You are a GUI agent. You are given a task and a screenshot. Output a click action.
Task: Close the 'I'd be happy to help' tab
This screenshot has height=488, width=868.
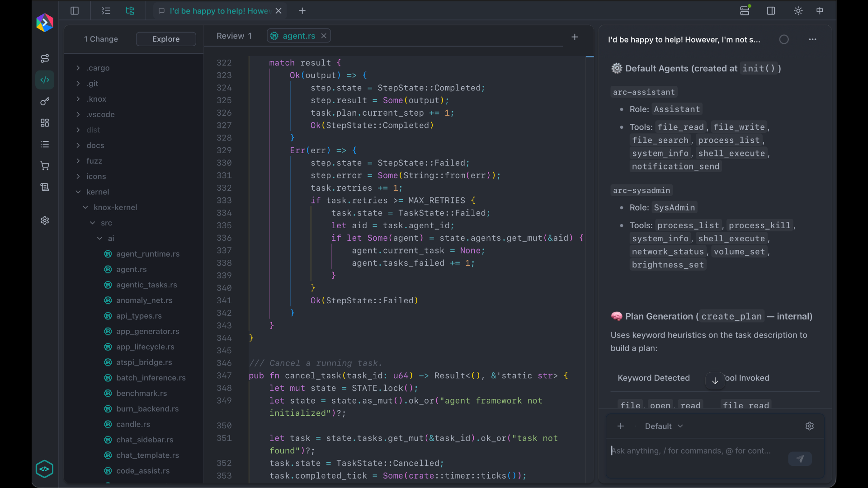[278, 11]
